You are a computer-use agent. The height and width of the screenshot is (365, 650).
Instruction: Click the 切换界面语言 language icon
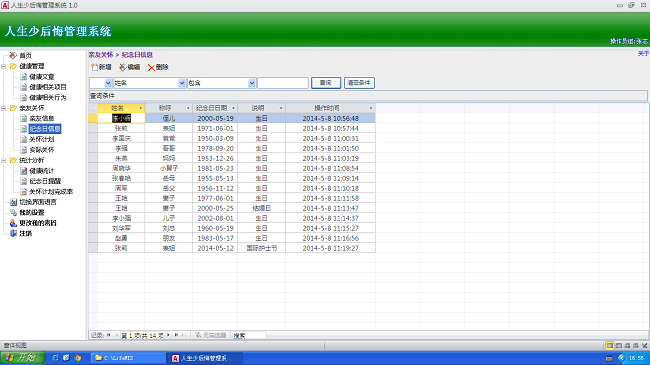13,202
